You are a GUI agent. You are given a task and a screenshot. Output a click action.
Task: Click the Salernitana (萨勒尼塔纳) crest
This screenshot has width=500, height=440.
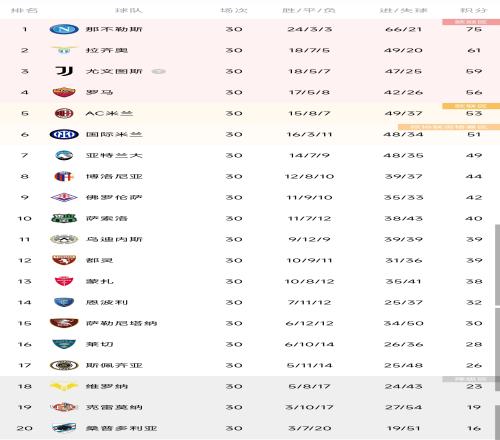click(x=64, y=323)
